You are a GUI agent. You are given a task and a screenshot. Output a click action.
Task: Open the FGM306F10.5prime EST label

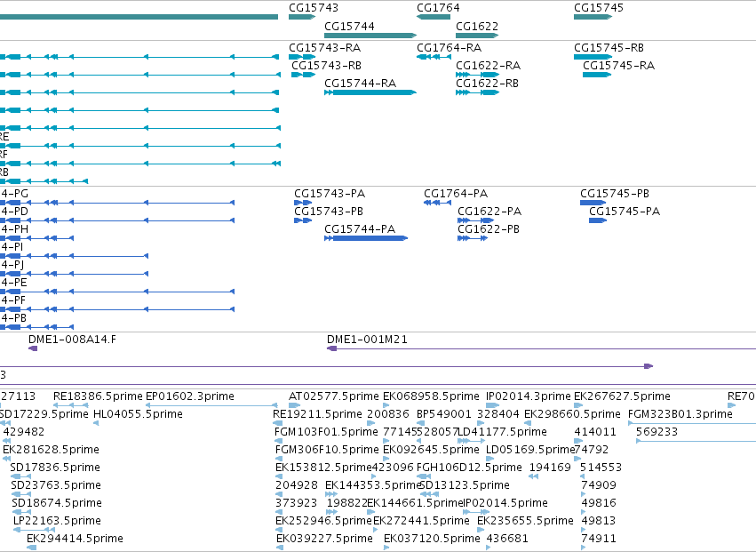(x=327, y=450)
